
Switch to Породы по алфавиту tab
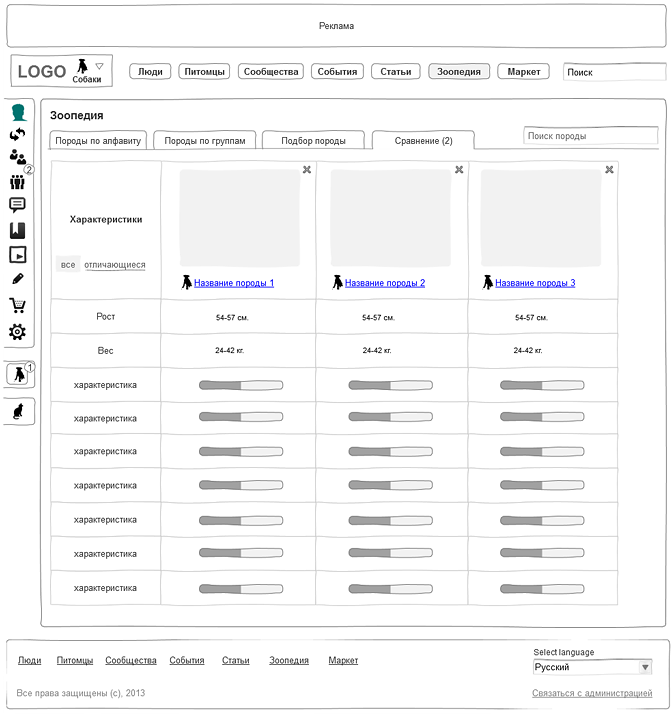(98, 141)
